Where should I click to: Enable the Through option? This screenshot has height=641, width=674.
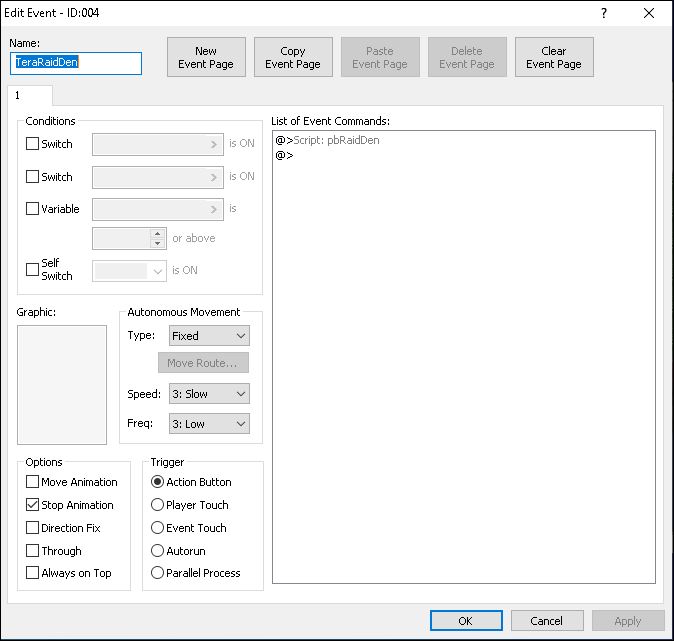click(33, 551)
